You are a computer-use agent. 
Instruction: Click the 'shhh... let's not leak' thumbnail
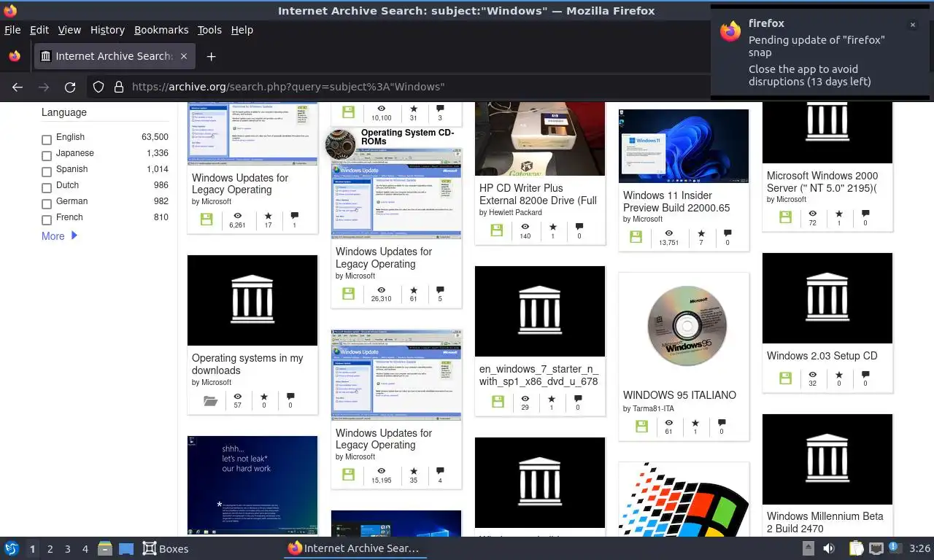[x=252, y=485]
